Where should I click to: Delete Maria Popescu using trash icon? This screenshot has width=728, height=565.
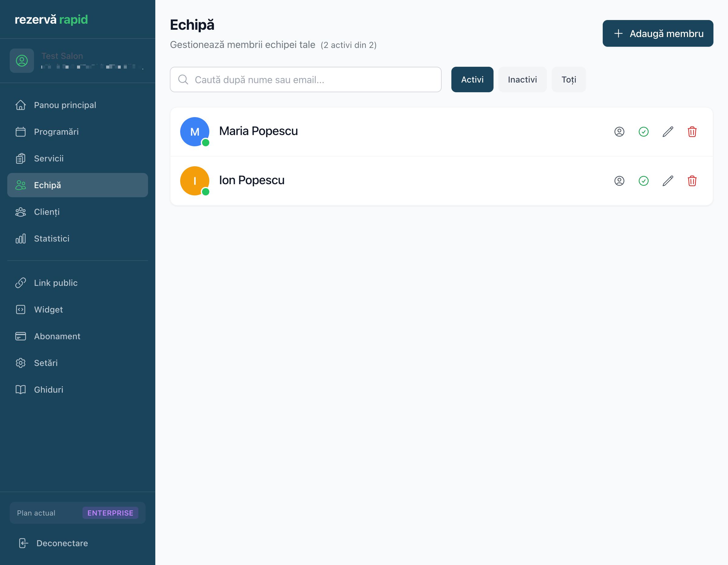(x=692, y=132)
